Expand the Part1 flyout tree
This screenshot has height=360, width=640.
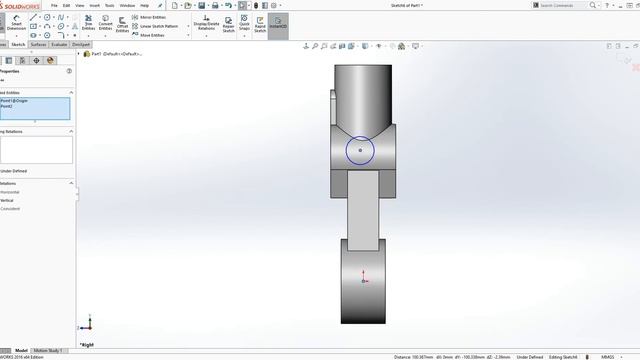(79, 53)
